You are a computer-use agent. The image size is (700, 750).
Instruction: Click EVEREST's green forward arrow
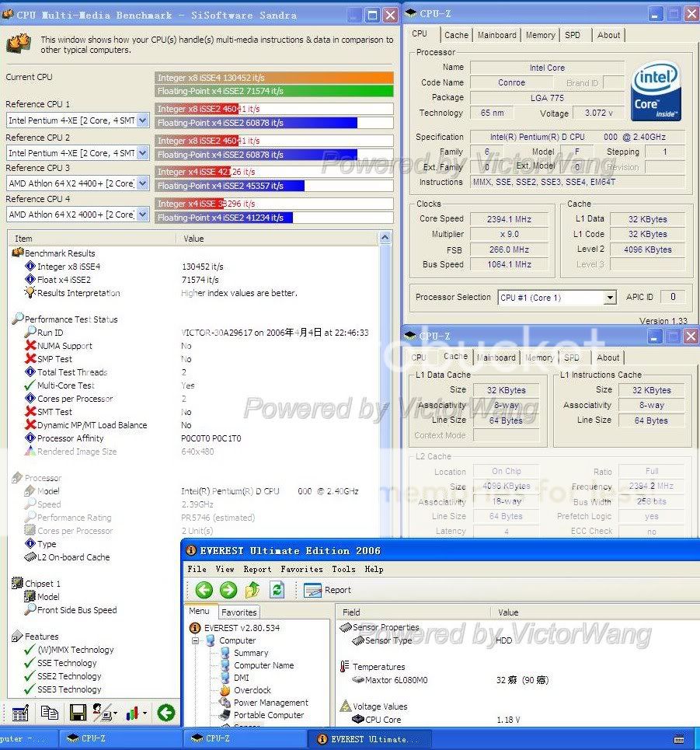click(x=228, y=590)
